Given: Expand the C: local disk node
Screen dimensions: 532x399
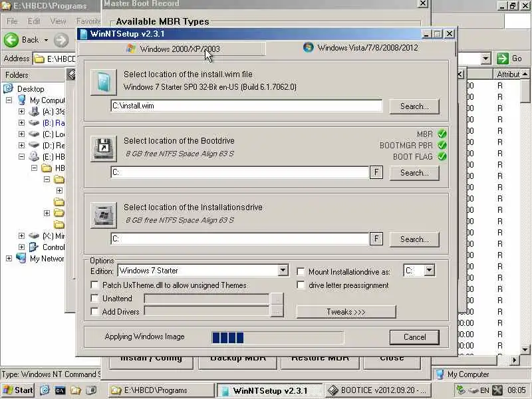Looking at the screenshot, I should (x=21, y=134).
